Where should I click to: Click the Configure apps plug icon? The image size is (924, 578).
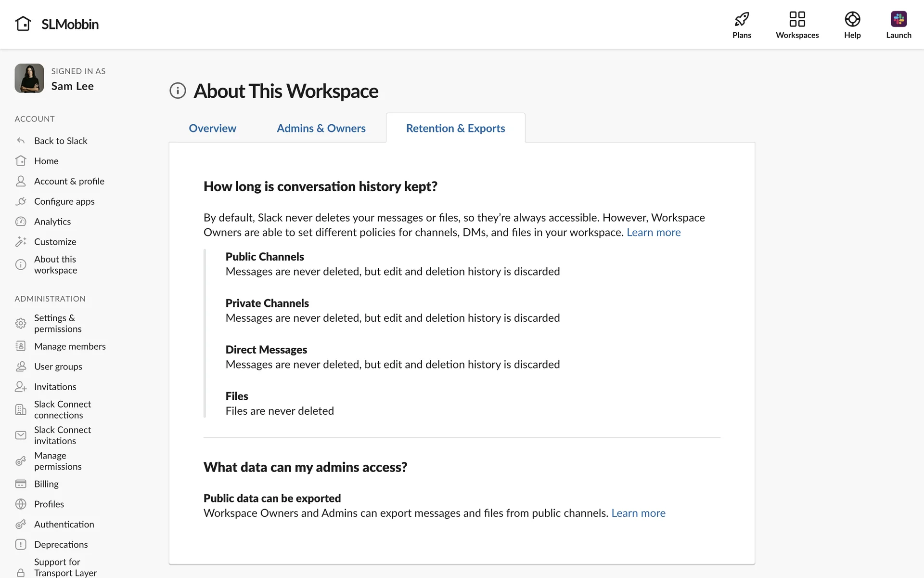21,201
